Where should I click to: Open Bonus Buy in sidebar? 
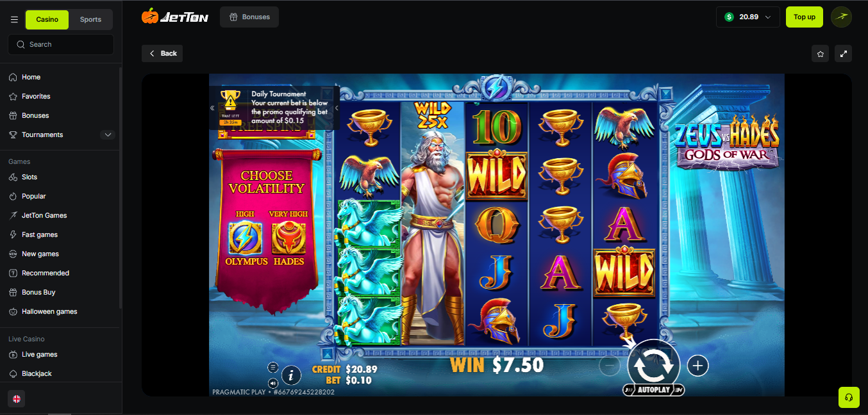click(x=38, y=292)
